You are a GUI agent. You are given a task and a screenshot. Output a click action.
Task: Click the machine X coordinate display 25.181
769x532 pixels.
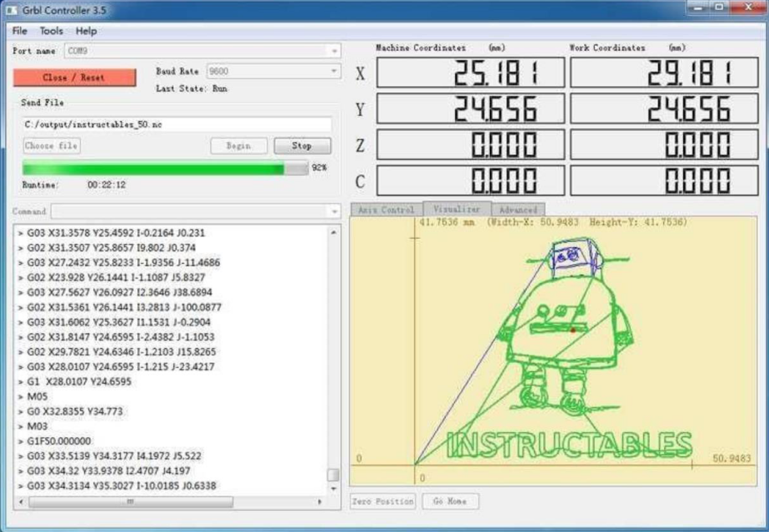coord(471,72)
